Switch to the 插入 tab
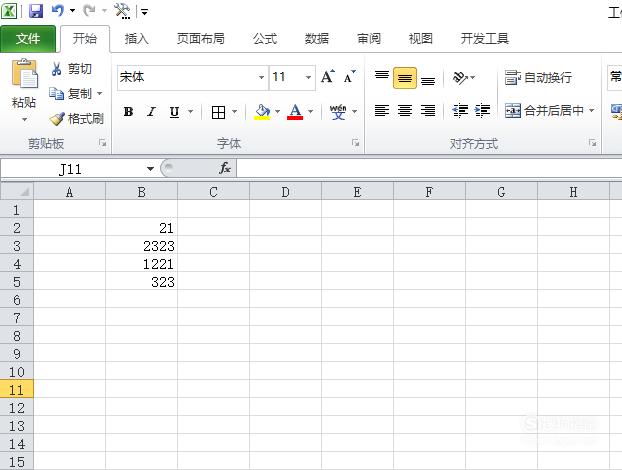The height and width of the screenshot is (470, 622). point(136,38)
